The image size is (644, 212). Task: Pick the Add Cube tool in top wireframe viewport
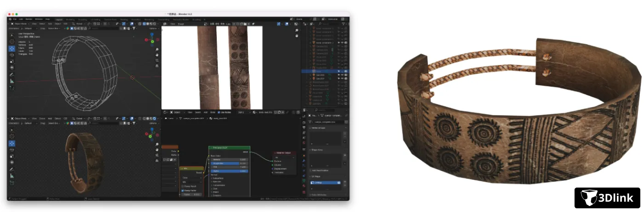pos(12,88)
